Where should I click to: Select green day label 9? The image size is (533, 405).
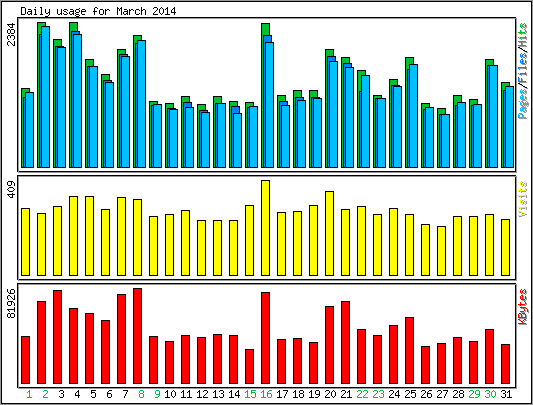(157, 394)
